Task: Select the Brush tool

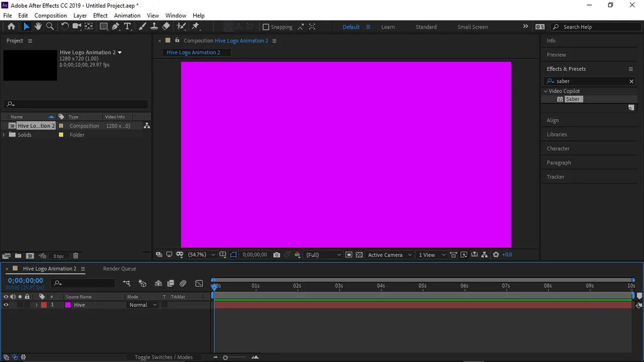Action: (142, 27)
